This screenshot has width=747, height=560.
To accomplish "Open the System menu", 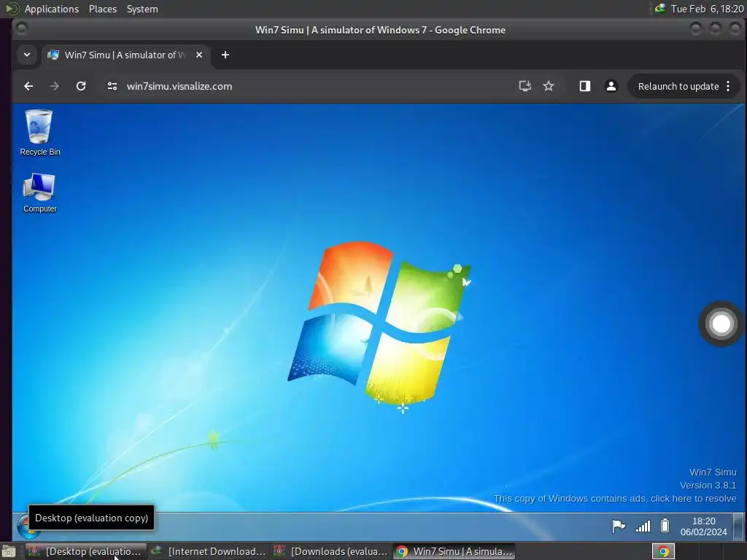I will point(142,9).
